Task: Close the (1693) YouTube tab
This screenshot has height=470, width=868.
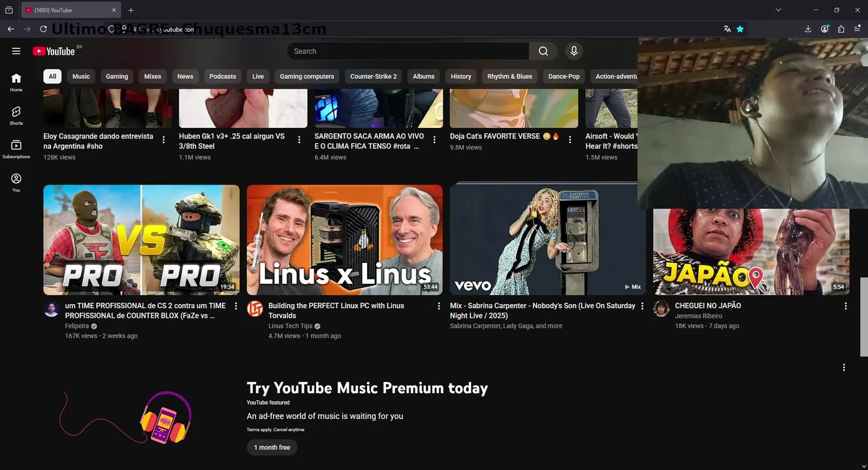Action: pos(114,10)
